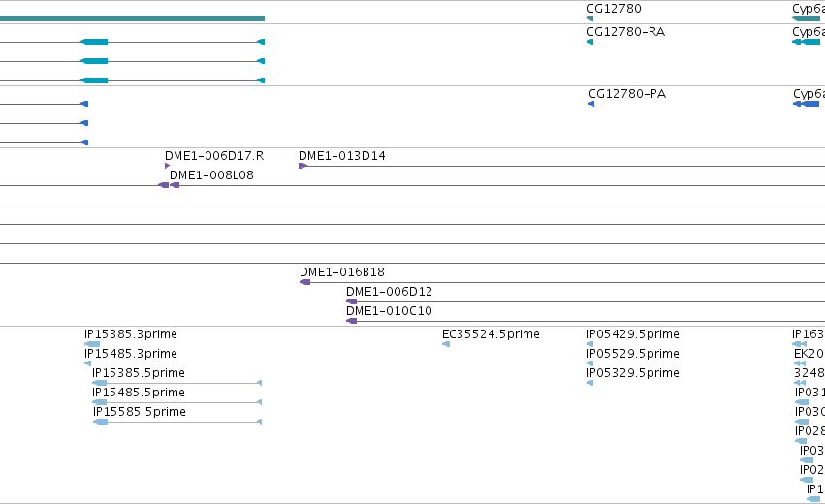Click the spliced alignment line under IP15385.5prime
The height and width of the screenshot is (504, 825).
176,383
